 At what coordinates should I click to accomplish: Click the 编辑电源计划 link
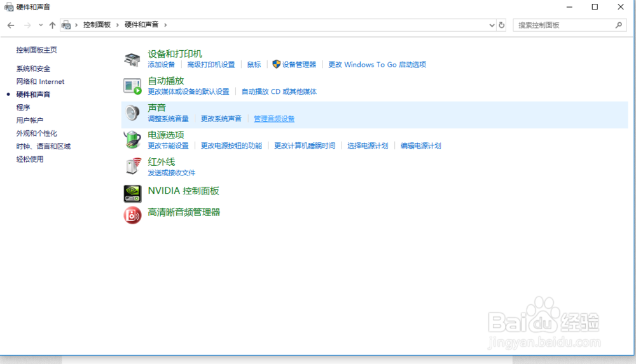pyautogui.click(x=420, y=145)
